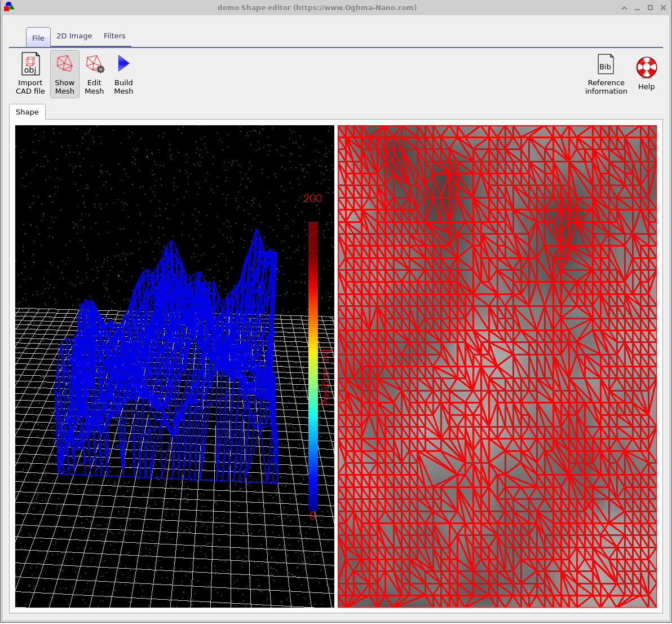
Task: Click the obj cube icon on Import CAD file
Action: [x=30, y=64]
